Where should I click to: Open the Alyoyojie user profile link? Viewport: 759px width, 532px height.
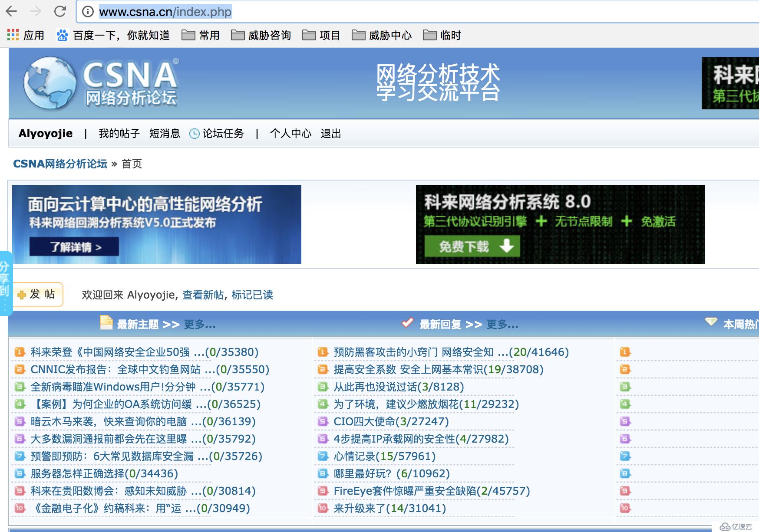coord(46,134)
